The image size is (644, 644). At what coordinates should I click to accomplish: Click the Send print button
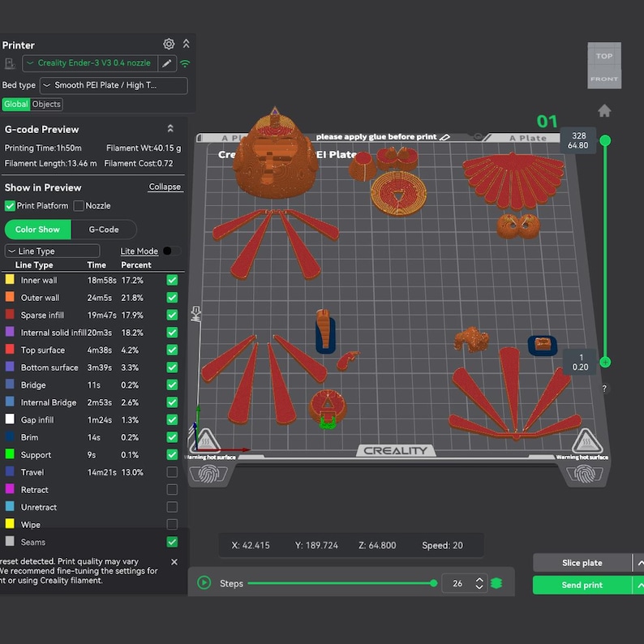click(582, 585)
